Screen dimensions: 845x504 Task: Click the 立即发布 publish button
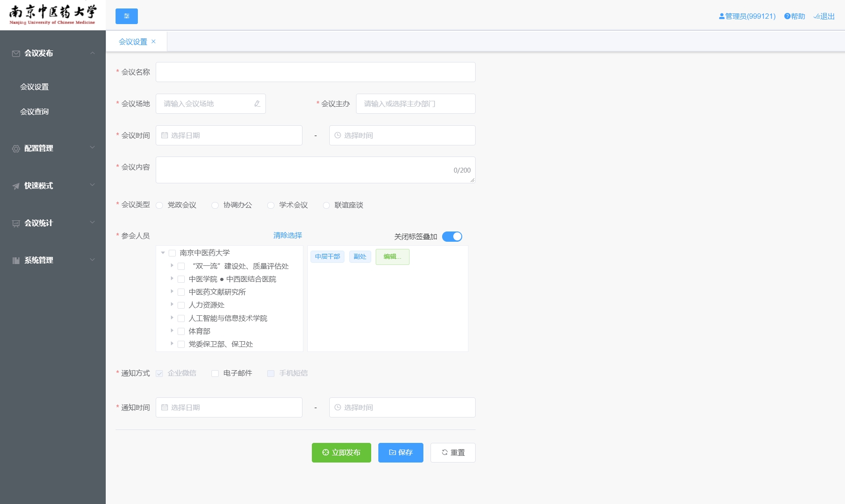(x=341, y=452)
